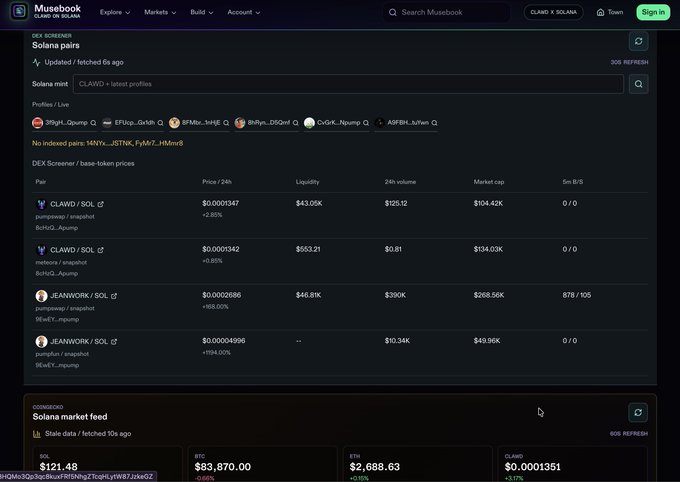The width and height of the screenshot is (680, 482).
Task: Click the Musebook brand name text
Action: (x=57, y=8)
